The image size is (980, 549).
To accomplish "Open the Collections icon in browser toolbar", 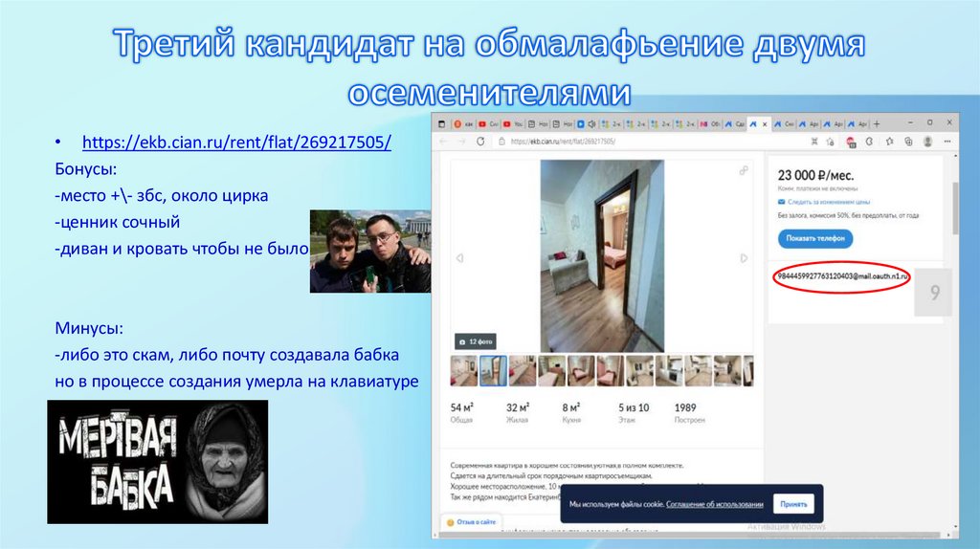I will pos(908,142).
